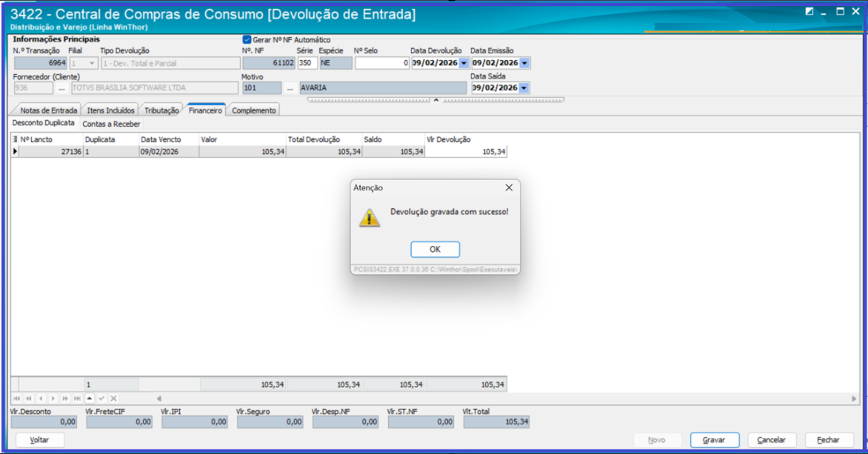This screenshot has width=868, height=454.
Task: Select the Financeiro tab
Action: point(205,110)
